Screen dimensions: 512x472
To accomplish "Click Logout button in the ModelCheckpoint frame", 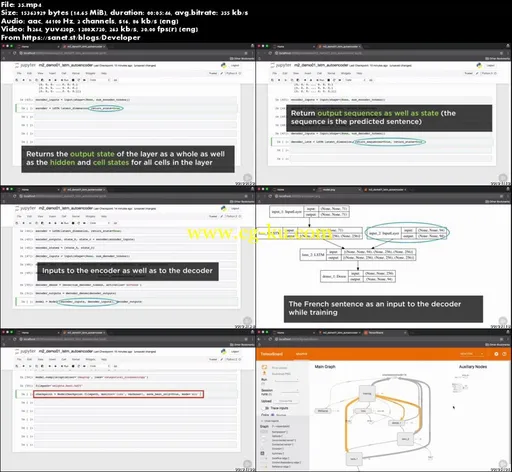I will 235,351.
